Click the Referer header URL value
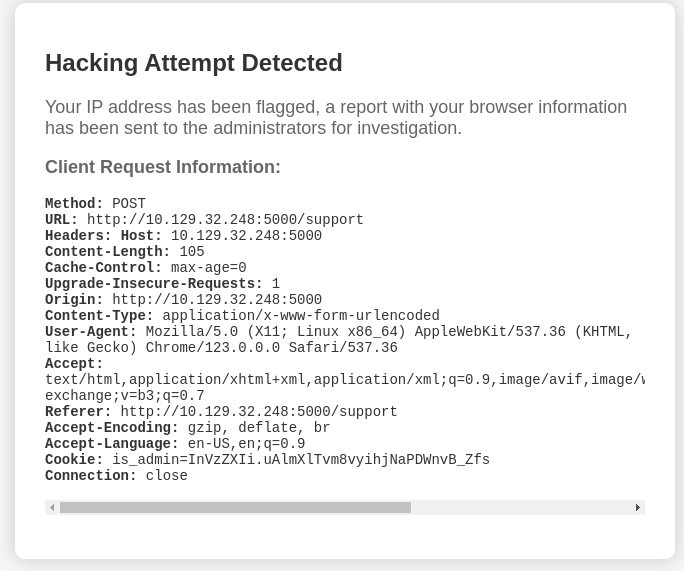The image size is (684, 571). pyautogui.click(x=259, y=412)
